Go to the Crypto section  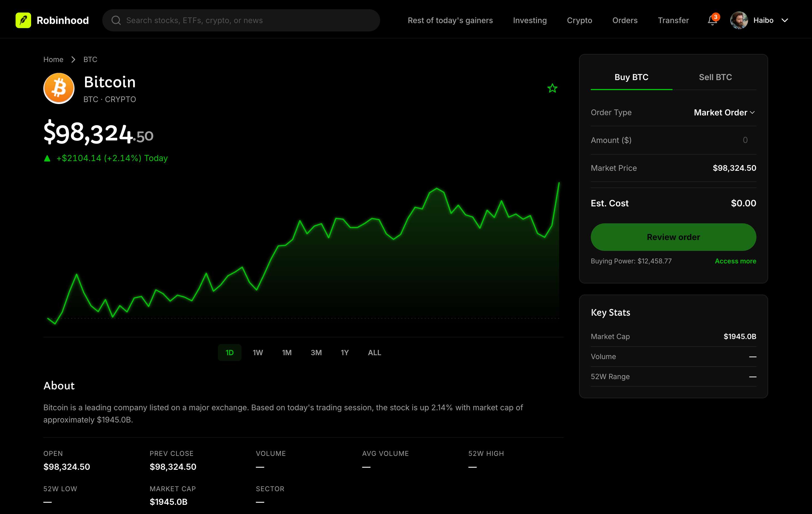tap(579, 20)
